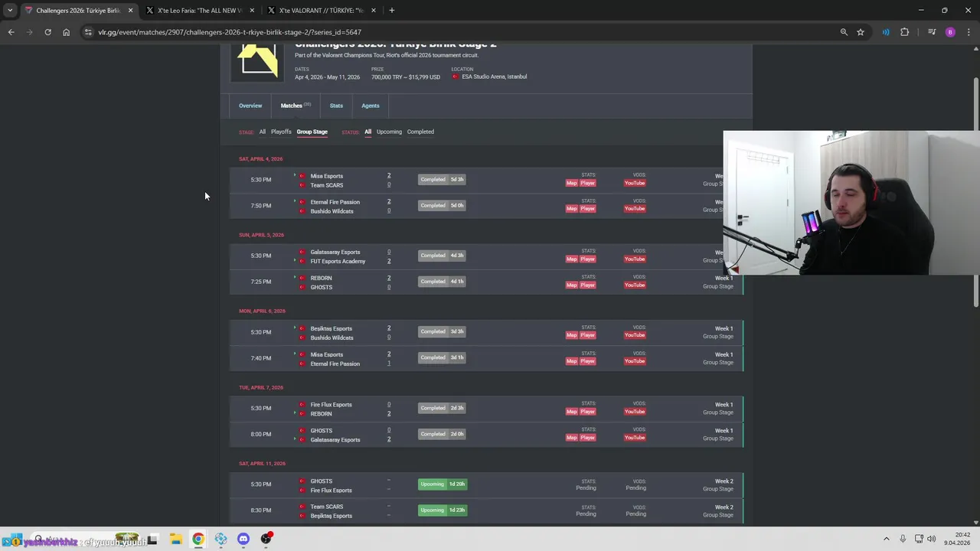Viewport: 980px width, 551px height.
Task: Open the browser extensions puzzle icon
Action: click(x=904, y=32)
